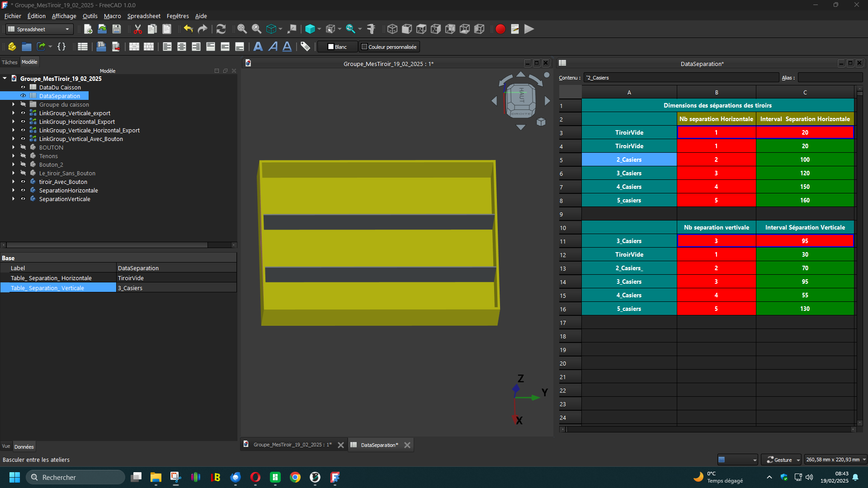Click the Refresh recompute icon
Viewport: 868px width, 488px height.
221,29
